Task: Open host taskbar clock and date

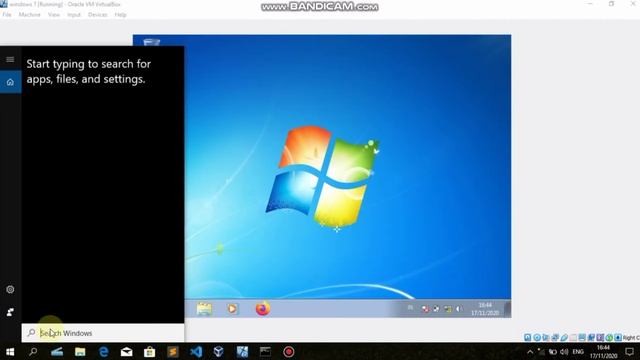Action: point(603,352)
